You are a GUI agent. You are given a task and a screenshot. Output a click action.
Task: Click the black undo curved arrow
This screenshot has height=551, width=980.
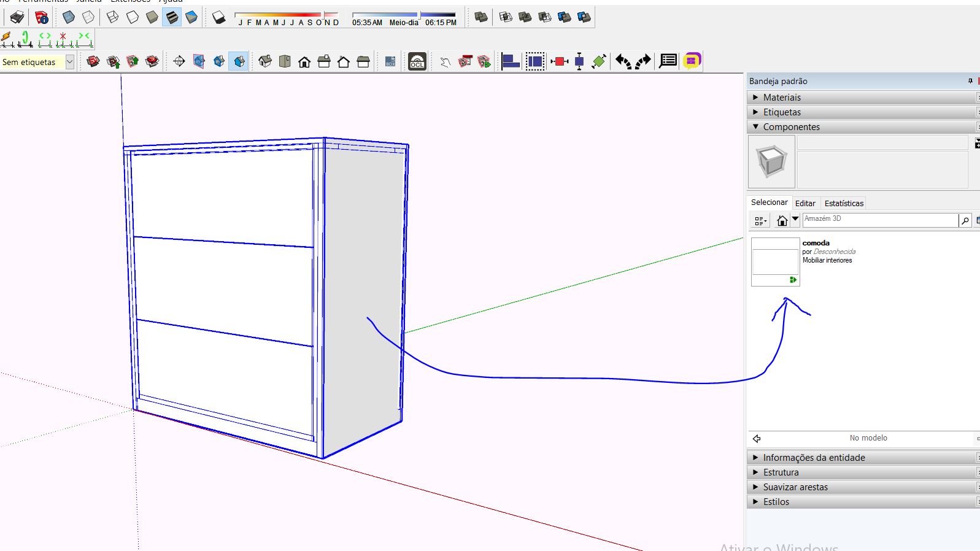click(x=623, y=61)
